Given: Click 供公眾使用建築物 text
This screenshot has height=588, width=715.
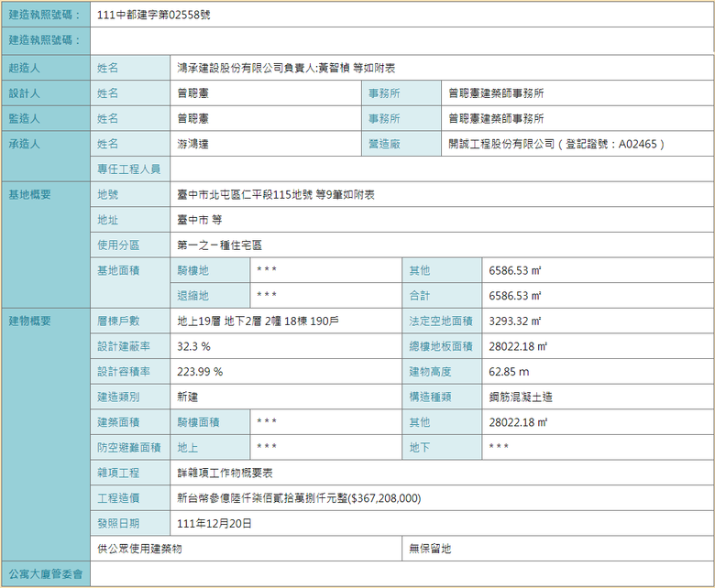Looking at the screenshot, I should coord(139,549).
